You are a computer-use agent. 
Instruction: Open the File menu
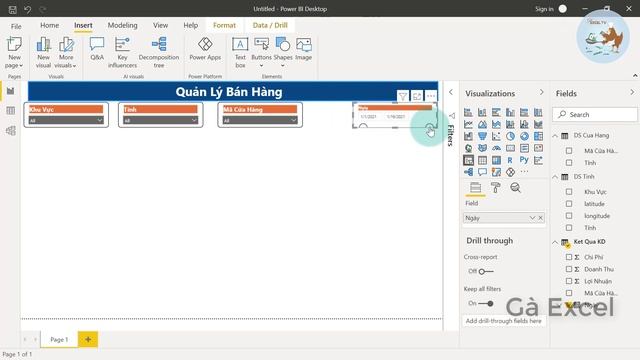click(16, 26)
